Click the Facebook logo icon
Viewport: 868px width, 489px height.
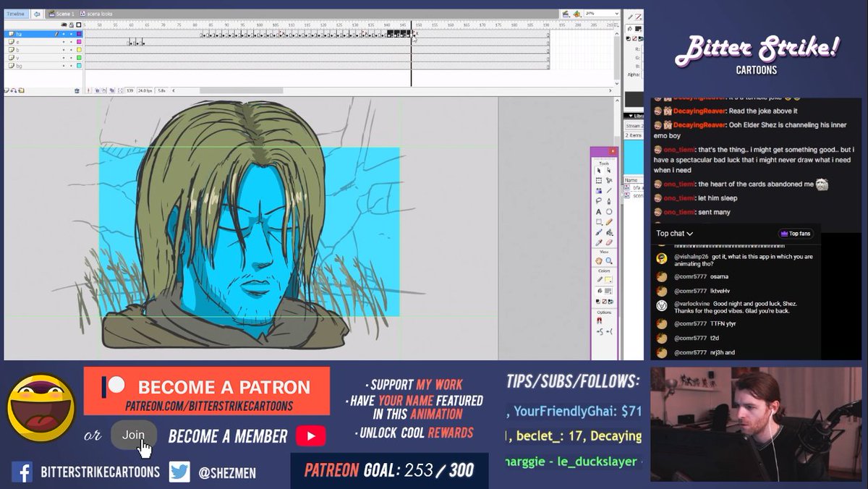click(22, 472)
